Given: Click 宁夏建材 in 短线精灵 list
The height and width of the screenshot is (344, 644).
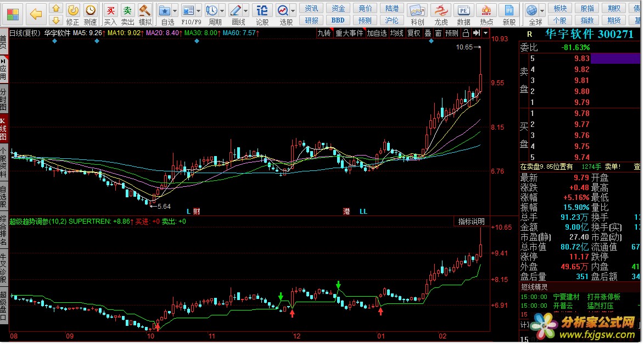Looking at the screenshot, I should [566, 297].
